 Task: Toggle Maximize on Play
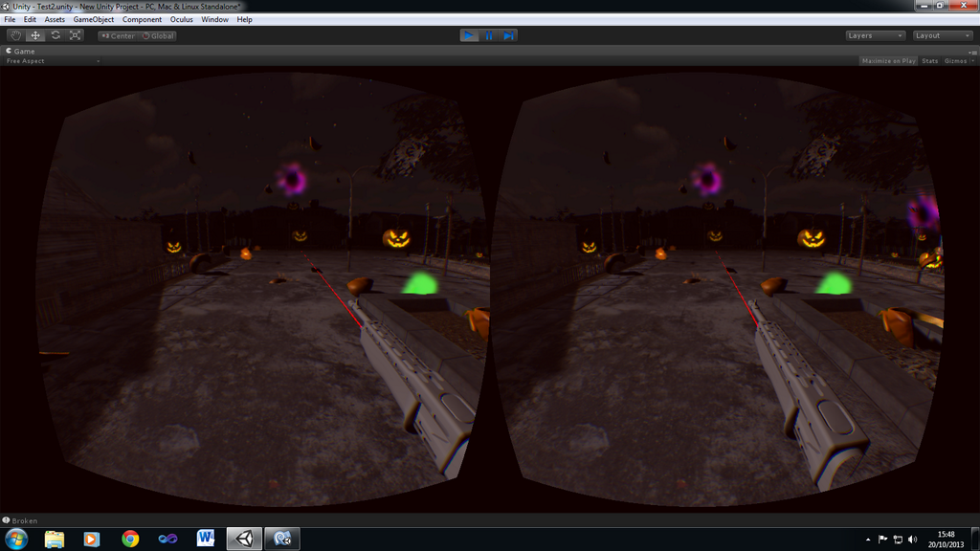888,61
